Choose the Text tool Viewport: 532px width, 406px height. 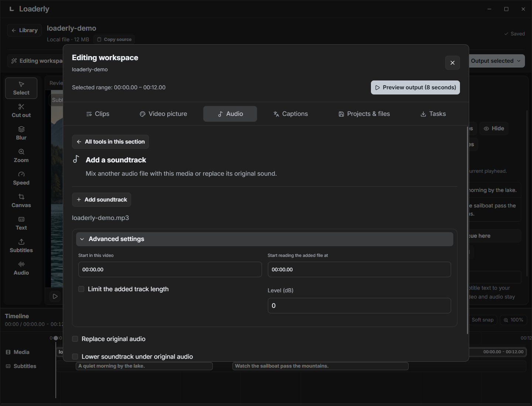tap(21, 223)
